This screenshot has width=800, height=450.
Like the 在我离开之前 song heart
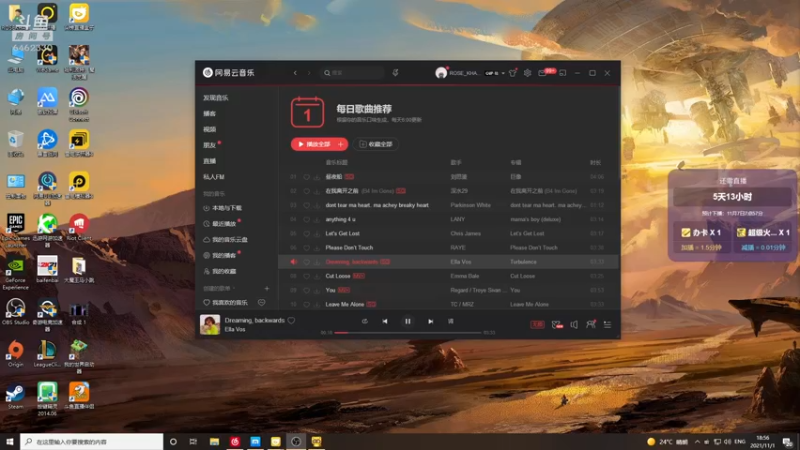pos(307,191)
